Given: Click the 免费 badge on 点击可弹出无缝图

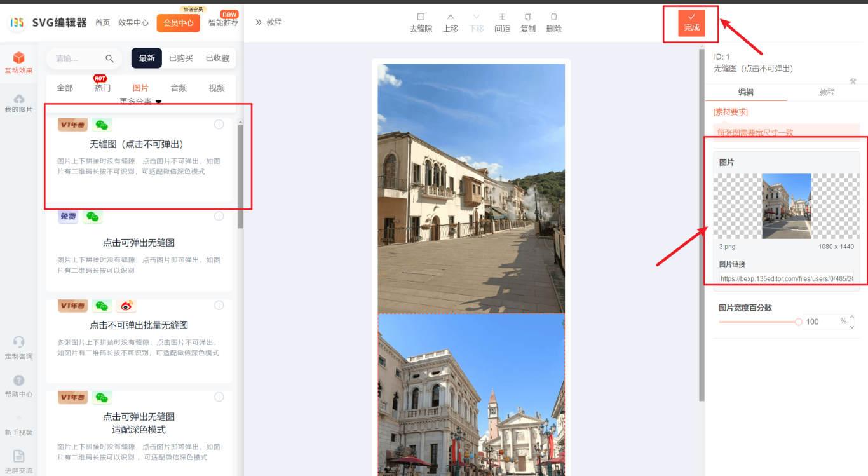Looking at the screenshot, I should point(68,217).
